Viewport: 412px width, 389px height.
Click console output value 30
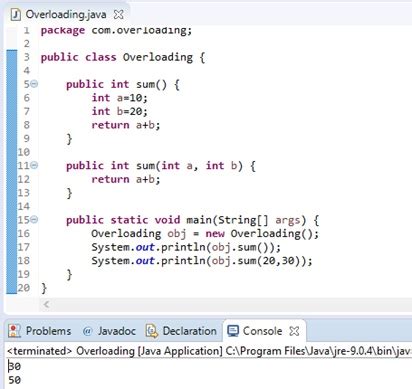coord(15,366)
